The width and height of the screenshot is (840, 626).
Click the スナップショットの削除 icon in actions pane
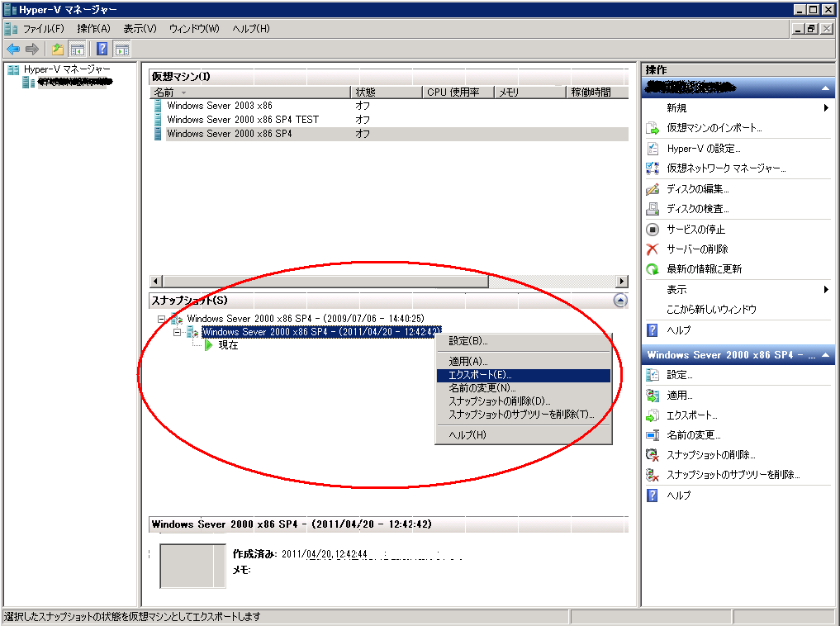[x=652, y=455]
